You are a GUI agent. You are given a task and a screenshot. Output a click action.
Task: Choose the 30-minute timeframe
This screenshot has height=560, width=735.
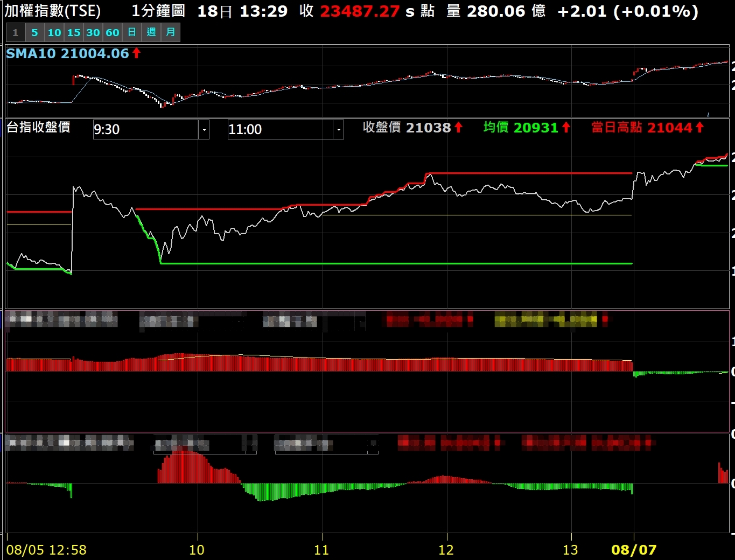tap(93, 32)
